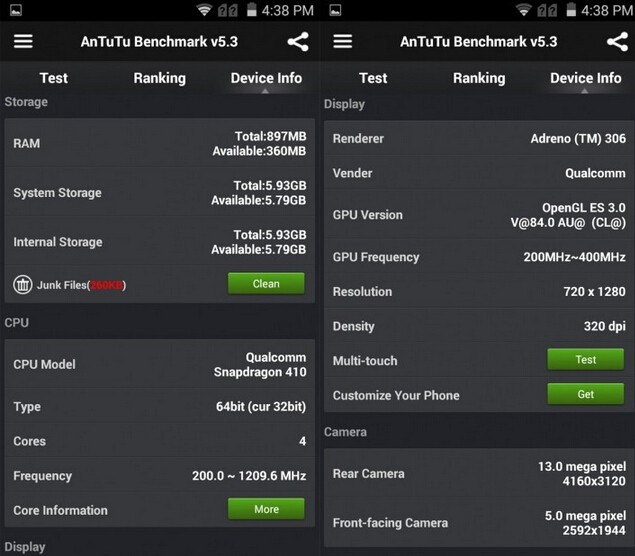Select the Device Info tab on right screen

point(585,78)
